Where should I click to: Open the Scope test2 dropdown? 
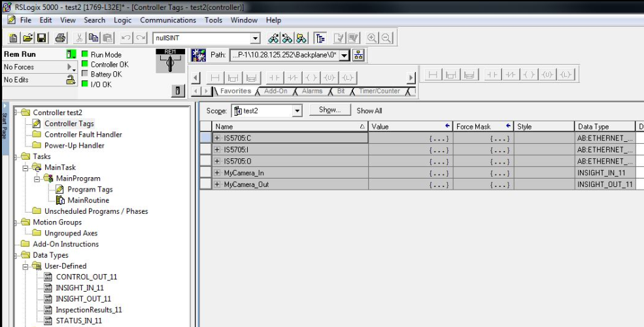click(297, 111)
